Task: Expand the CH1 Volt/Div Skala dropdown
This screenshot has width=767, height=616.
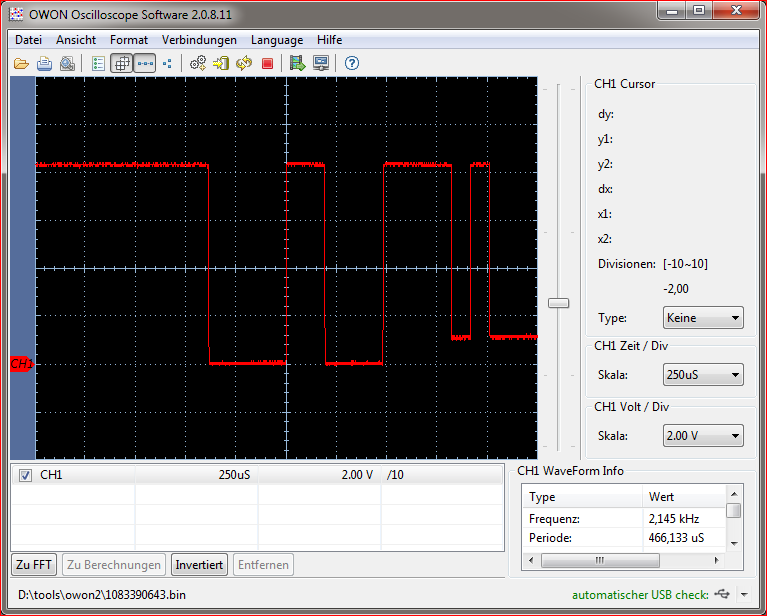Action: 703,436
